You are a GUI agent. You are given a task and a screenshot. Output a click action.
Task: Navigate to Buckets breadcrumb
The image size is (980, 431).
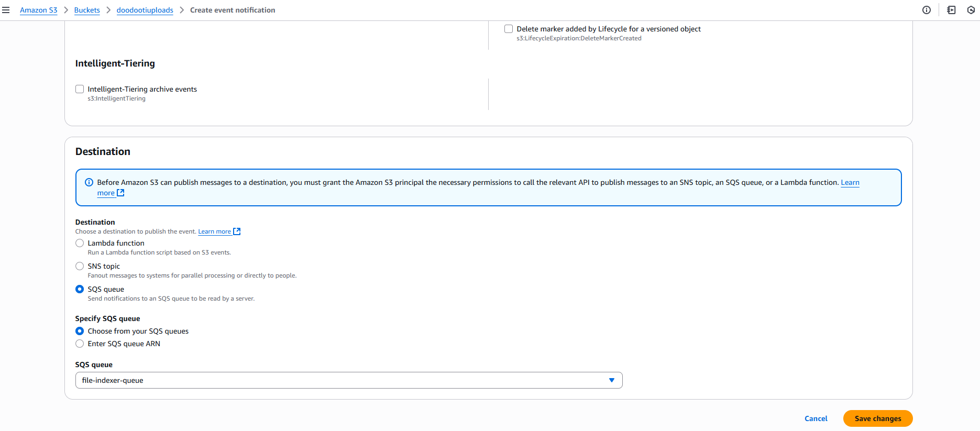pos(87,10)
